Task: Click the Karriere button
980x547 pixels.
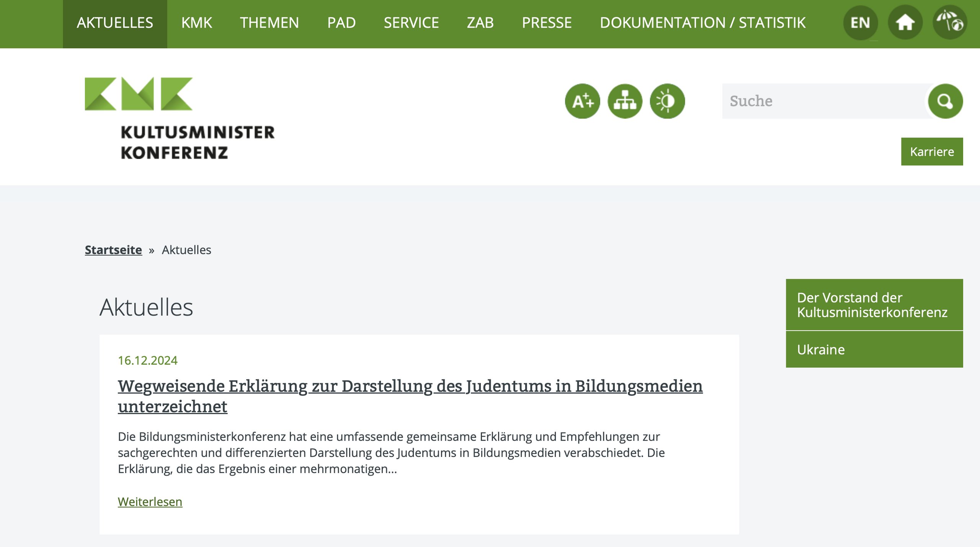Action: 931,152
